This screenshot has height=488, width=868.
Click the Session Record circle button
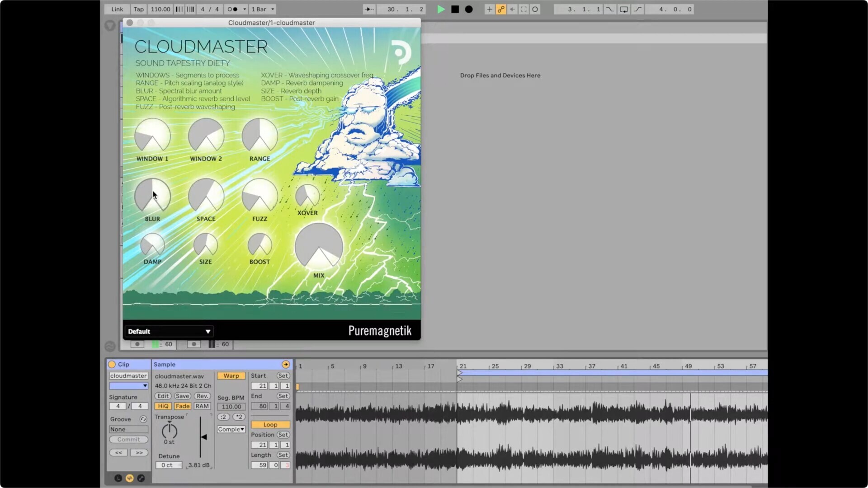pos(535,9)
